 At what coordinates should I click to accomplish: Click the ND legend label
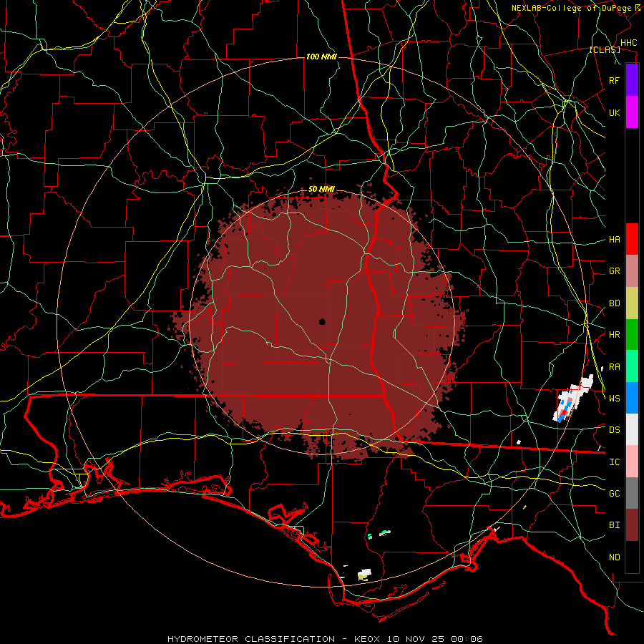pyautogui.click(x=614, y=557)
